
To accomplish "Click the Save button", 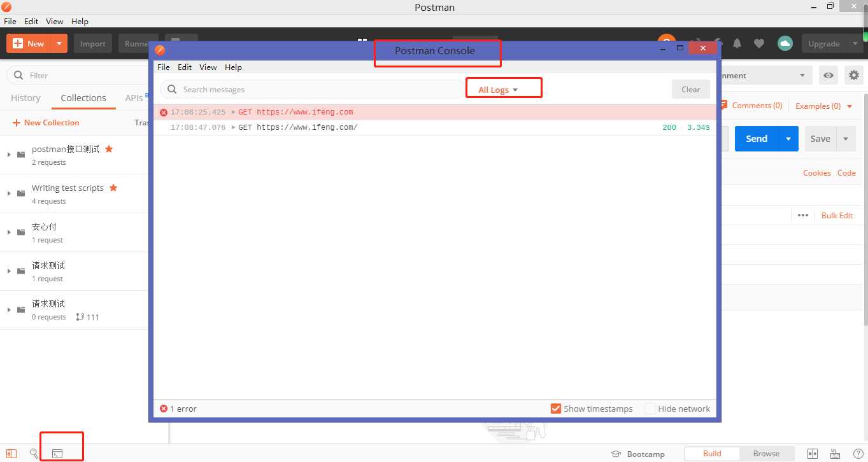I will click(x=820, y=139).
